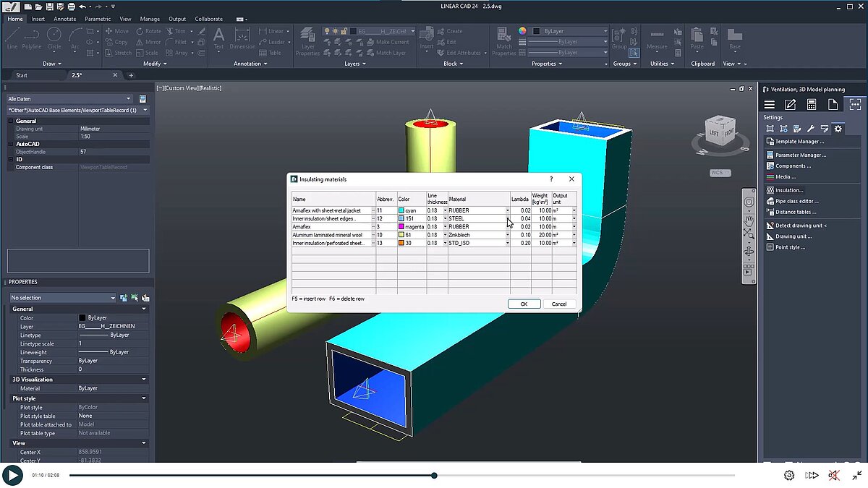The width and height of the screenshot is (868, 488).
Task: Toggle the layer lock icon in Layers panel
Action: pyautogui.click(x=344, y=31)
